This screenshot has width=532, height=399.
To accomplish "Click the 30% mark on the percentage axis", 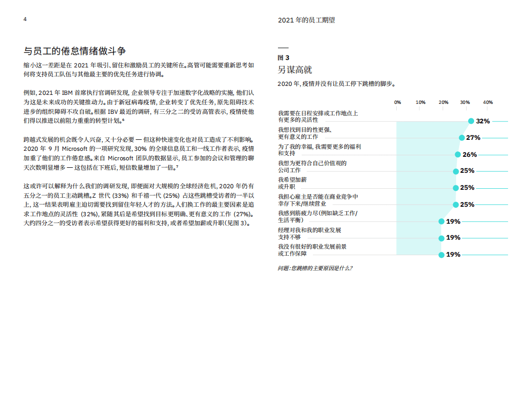I will (x=465, y=102).
